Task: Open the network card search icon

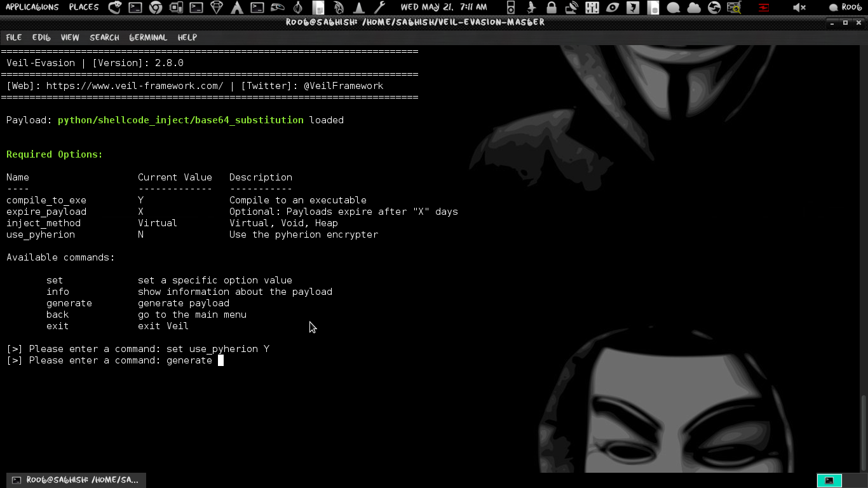Action: 734,8
